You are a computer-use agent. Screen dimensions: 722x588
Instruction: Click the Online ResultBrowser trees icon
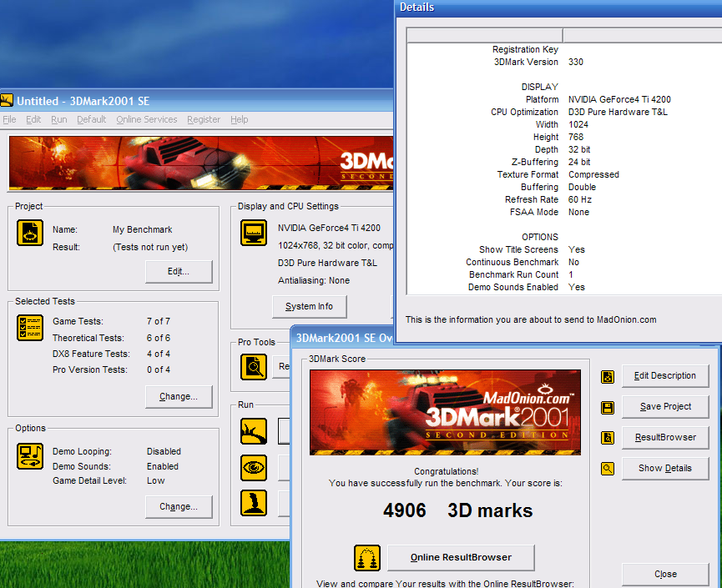coord(367,558)
